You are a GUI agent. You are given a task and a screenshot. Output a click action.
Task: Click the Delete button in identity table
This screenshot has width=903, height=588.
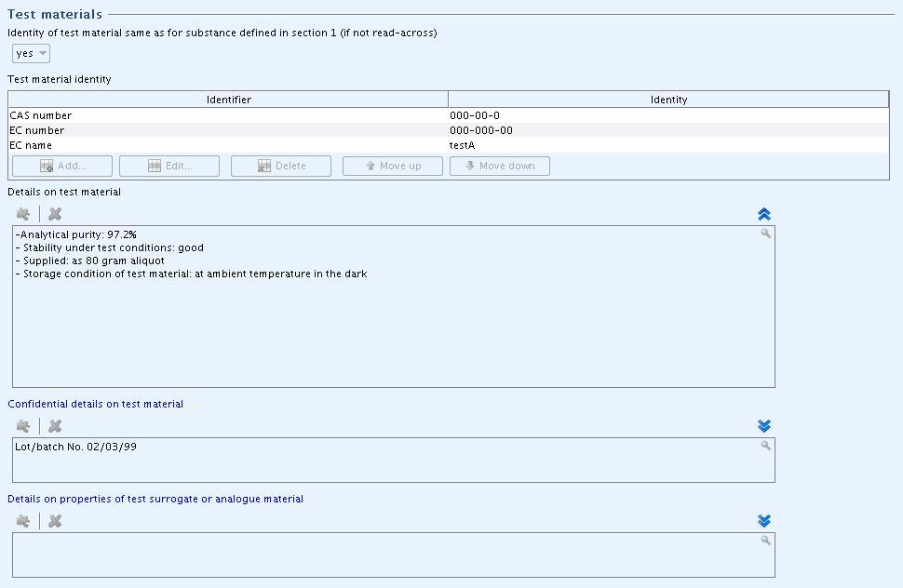[x=281, y=166]
